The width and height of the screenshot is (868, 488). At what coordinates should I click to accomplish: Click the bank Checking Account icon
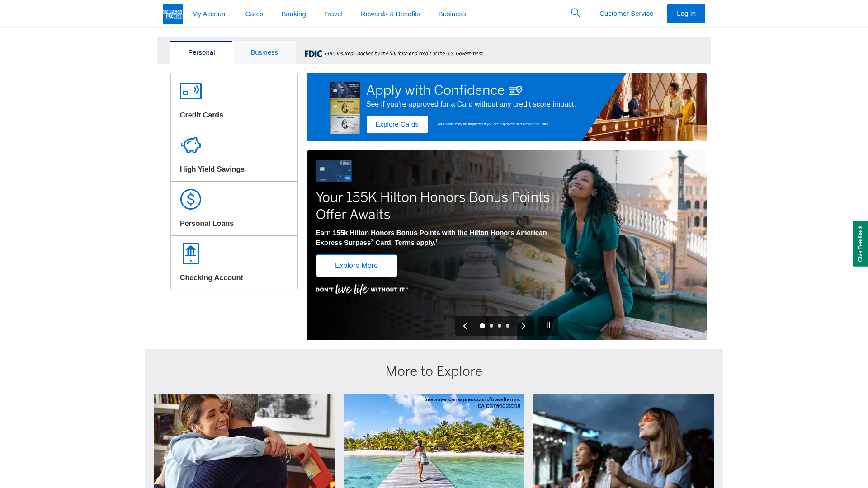point(190,253)
